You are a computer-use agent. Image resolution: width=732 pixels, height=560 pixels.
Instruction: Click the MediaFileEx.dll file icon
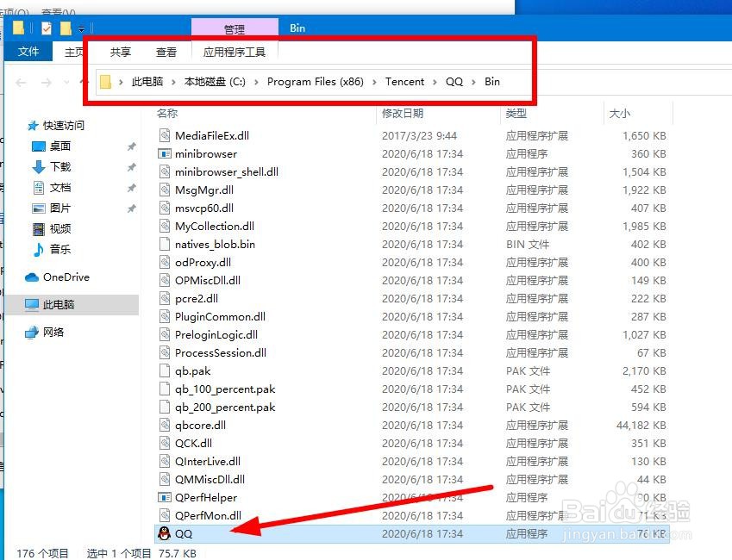pos(165,136)
